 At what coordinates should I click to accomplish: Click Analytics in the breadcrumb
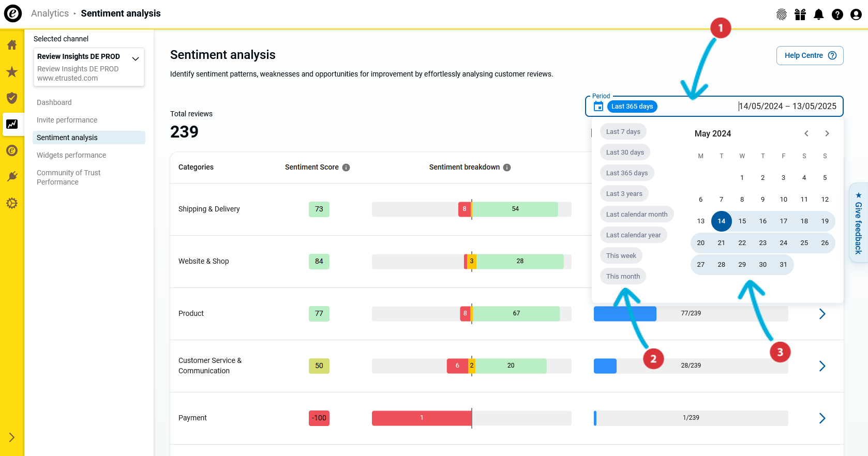[50, 13]
